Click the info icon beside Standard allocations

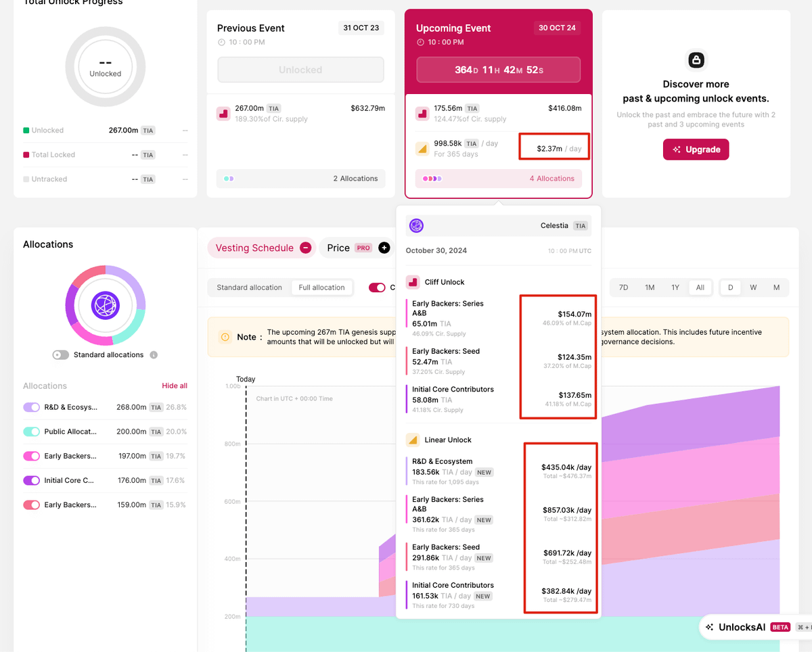(154, 355)
